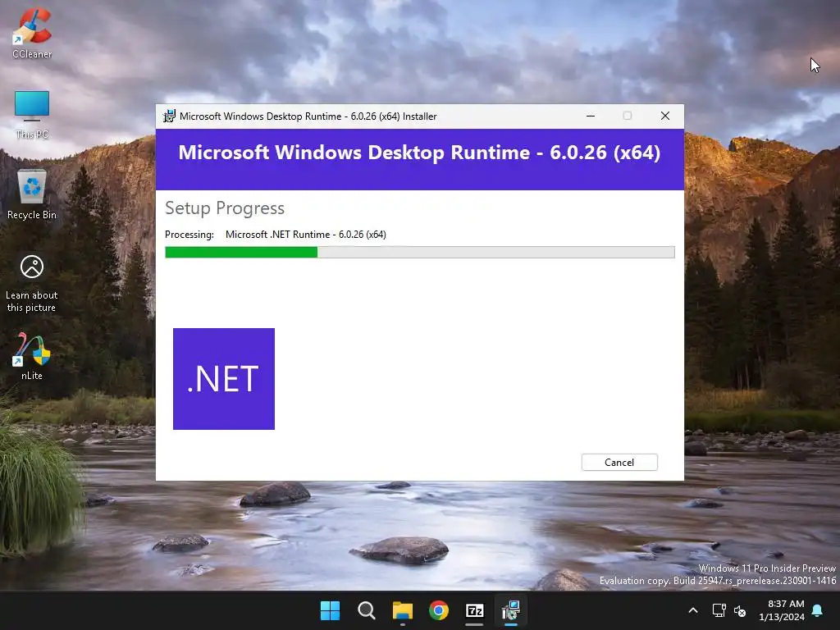Cancel the .NET Runtime installation

[x=619, y=463]
